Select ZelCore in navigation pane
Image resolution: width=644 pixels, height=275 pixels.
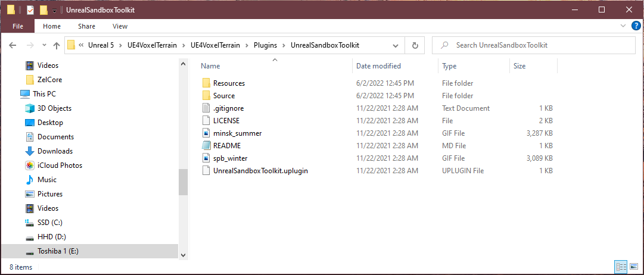49,80
